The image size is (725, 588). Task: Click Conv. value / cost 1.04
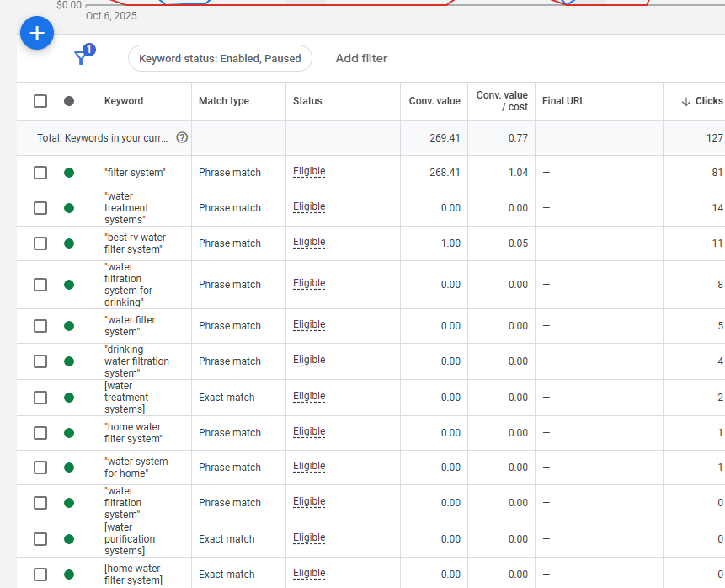click(x=518, y=173)
